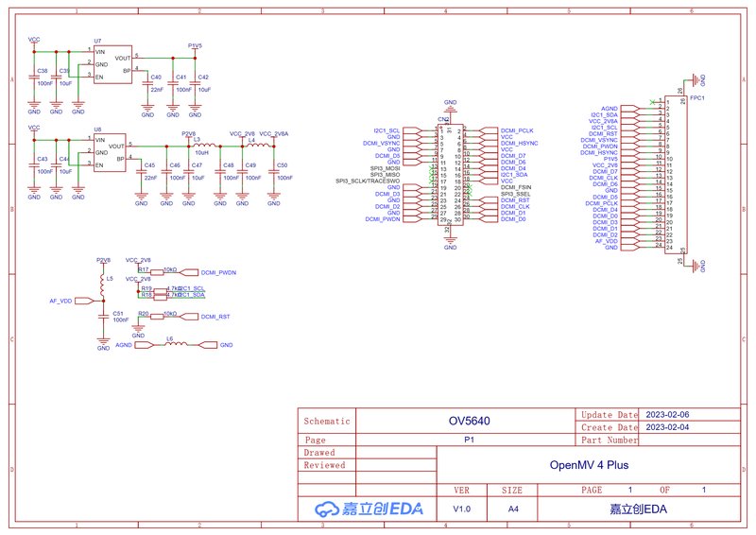Click the FPC1 connector designator
Screen dimensions: 756x535
click(x=697, y=98)
